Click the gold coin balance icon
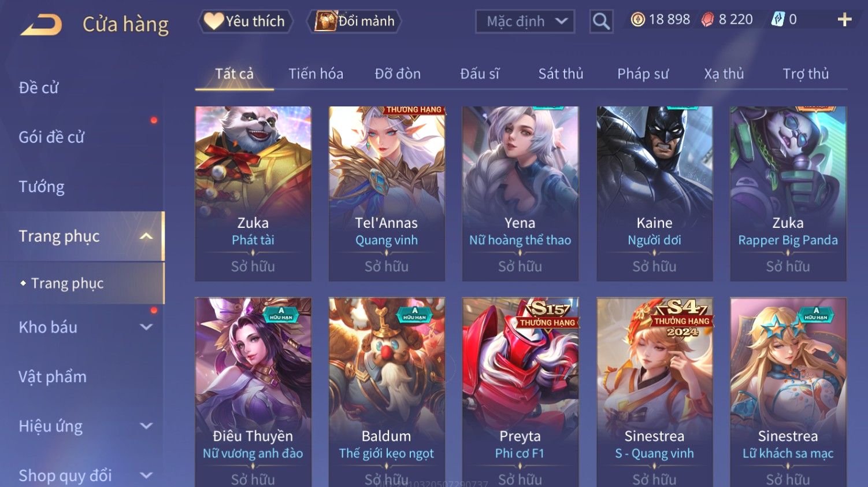Screen dimensions: 868x487 coord(637,20)
